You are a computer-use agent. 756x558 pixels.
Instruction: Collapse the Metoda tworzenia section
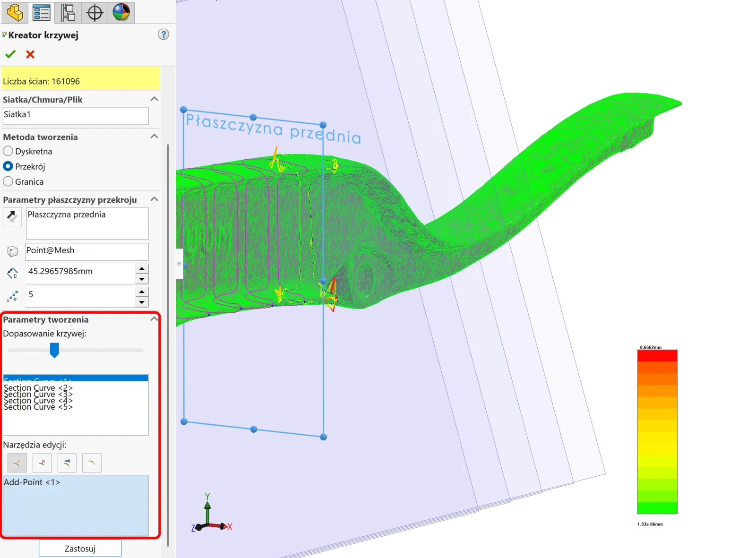[154, 137]
